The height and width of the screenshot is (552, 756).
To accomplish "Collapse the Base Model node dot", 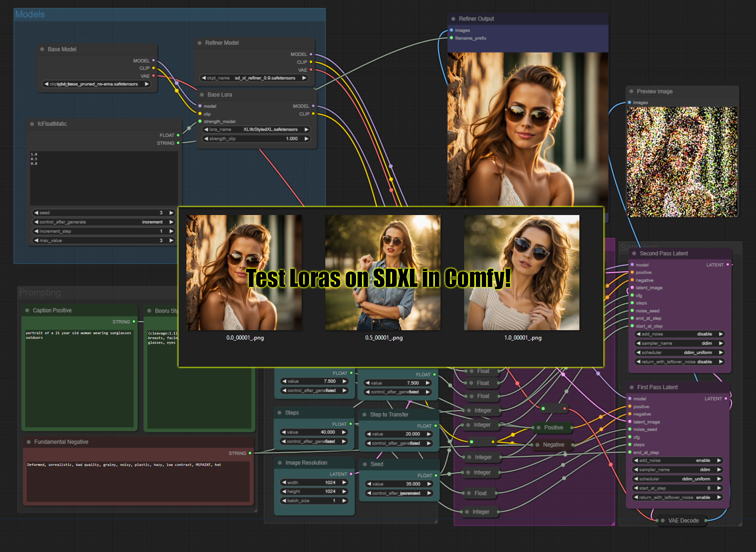I will [x=42, y=49].
